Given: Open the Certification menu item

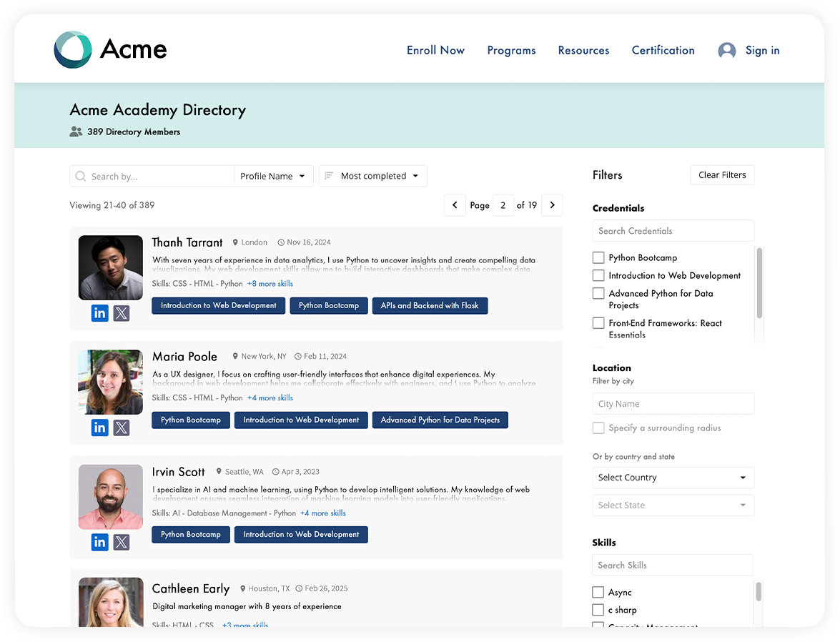Looking at the screenshot, I should pos(663,50).
